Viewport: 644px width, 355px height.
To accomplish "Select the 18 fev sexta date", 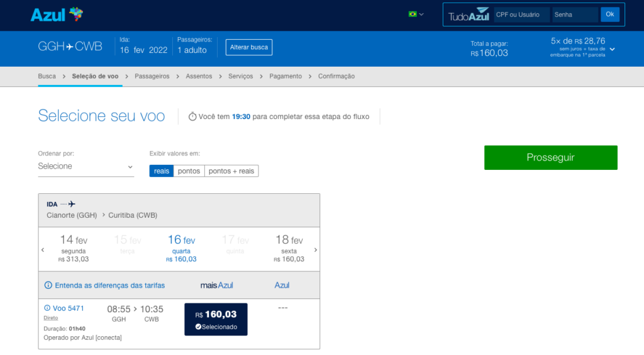I will pyautogui.click(x=289, y=249).
